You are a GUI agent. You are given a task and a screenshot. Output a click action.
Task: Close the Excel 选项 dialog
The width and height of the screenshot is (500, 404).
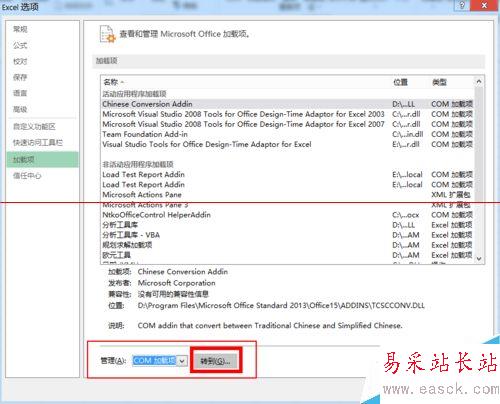point(485,5)
